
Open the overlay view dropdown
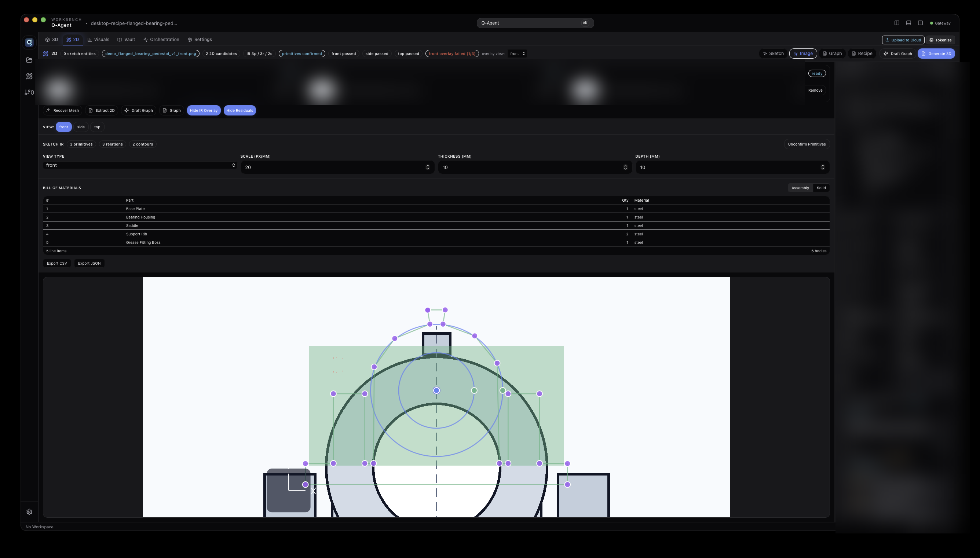[x=518, y=54]
